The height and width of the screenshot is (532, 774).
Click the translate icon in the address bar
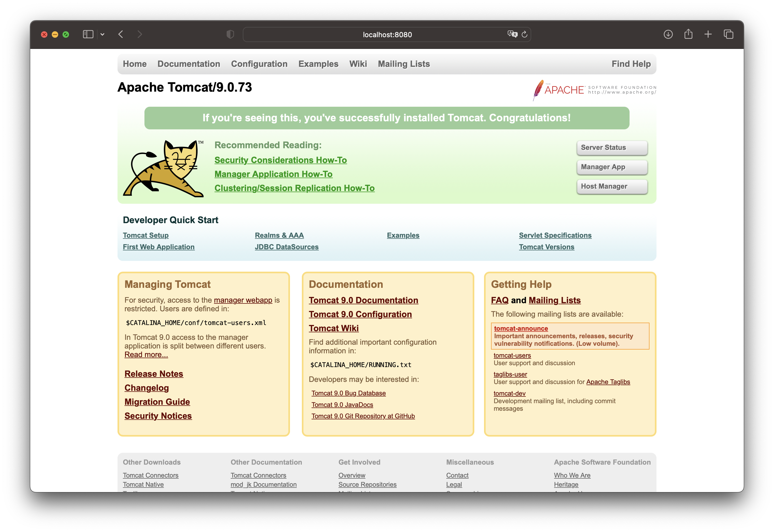[x=512, y=34]
